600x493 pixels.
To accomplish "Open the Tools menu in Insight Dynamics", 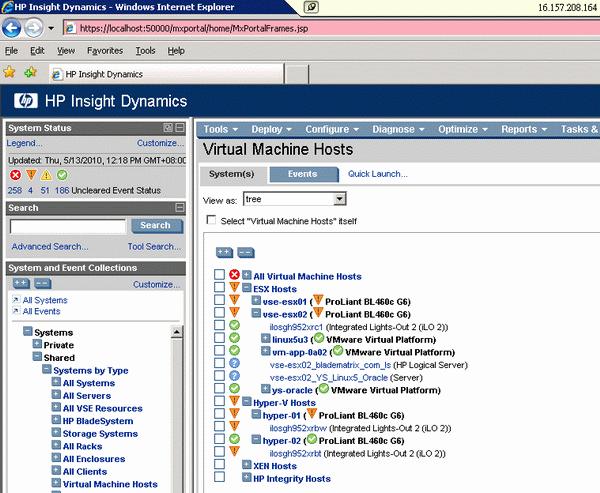I will point(220,129).
